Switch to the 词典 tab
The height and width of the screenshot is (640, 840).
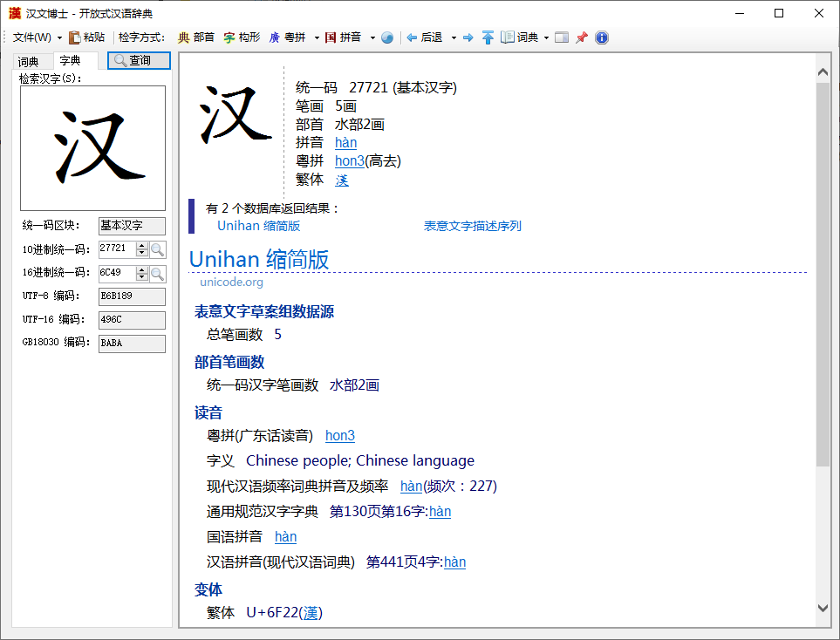[x=29, y=61]
